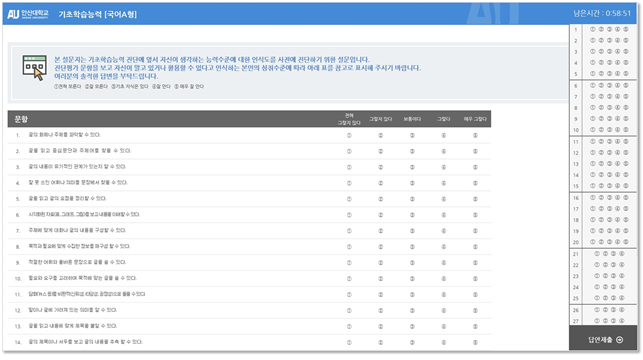Click the blue survey instructions paragraph
This screenshot has width=643, height=360.
tap(238, 68)
